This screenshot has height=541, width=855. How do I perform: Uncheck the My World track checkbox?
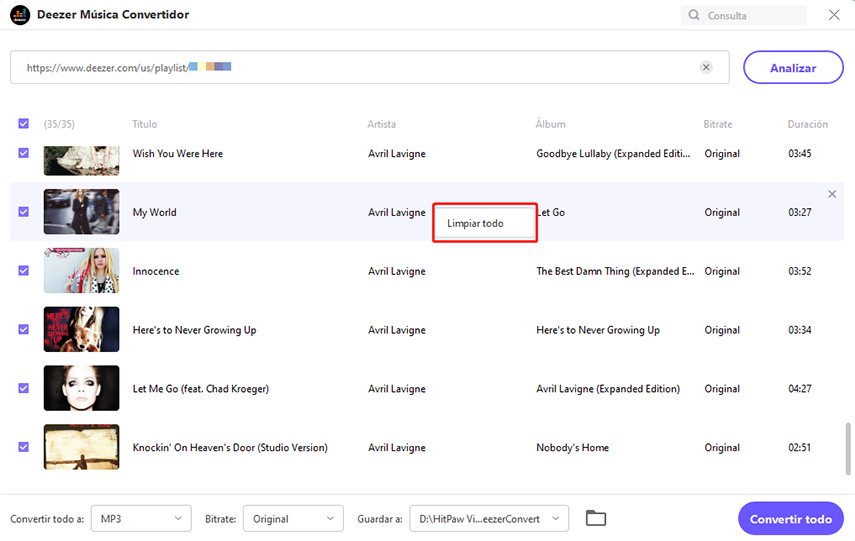23,212
